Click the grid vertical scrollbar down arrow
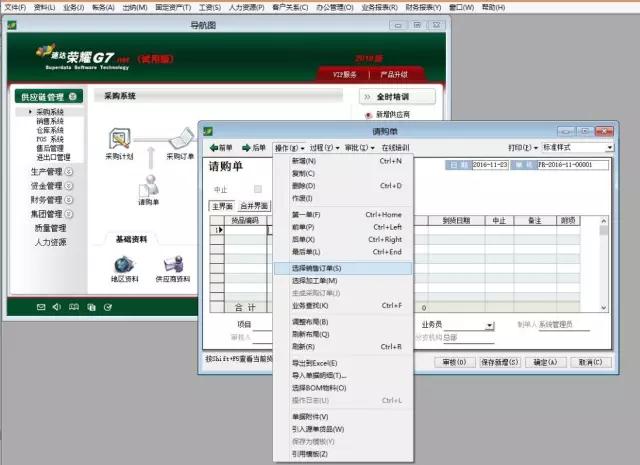Viewport: 640px width, 465px height. click(604, 308)
